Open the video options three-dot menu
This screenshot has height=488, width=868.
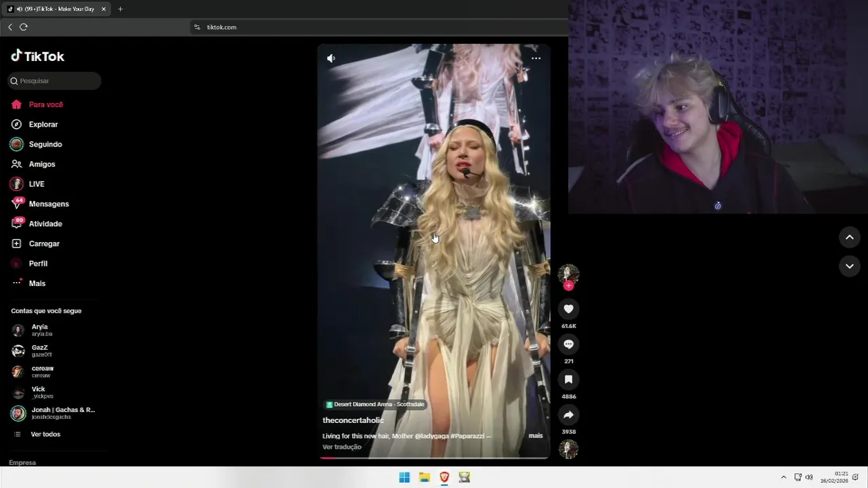536,58
